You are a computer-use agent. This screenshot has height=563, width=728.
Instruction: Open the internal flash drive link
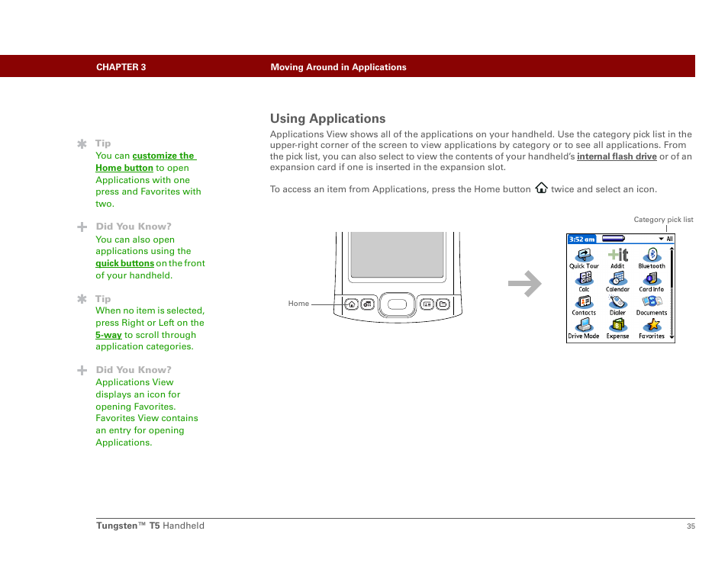point(617,156)
